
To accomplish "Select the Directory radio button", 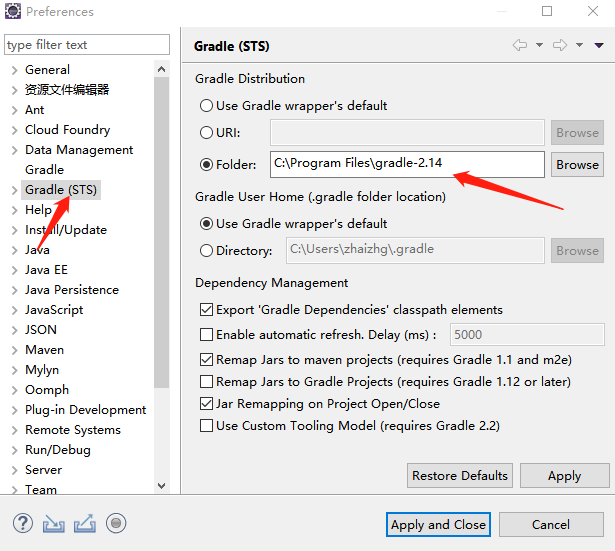I will point(206,251).
